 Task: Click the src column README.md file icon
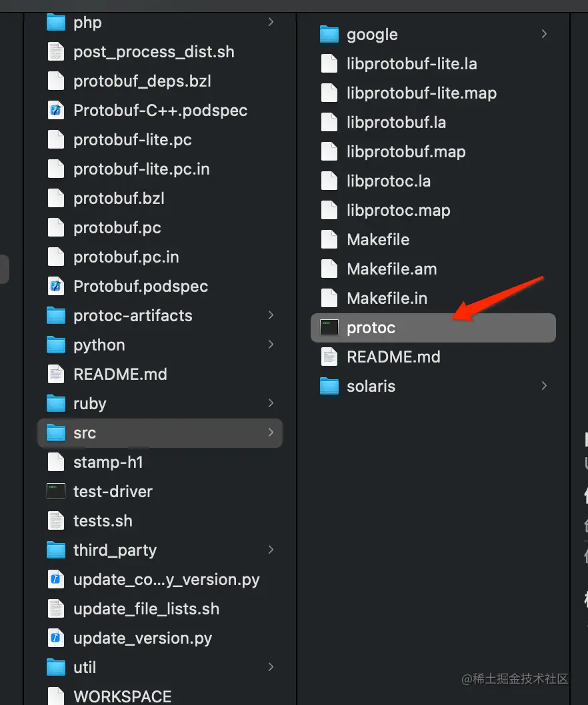(329, 356)
